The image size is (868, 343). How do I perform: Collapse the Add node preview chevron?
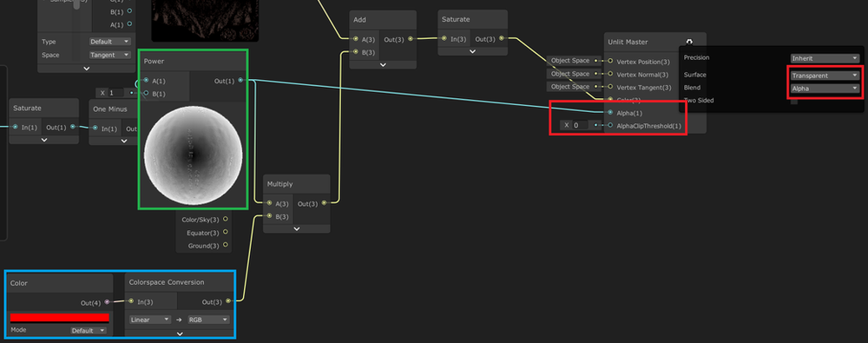point(383,64)
